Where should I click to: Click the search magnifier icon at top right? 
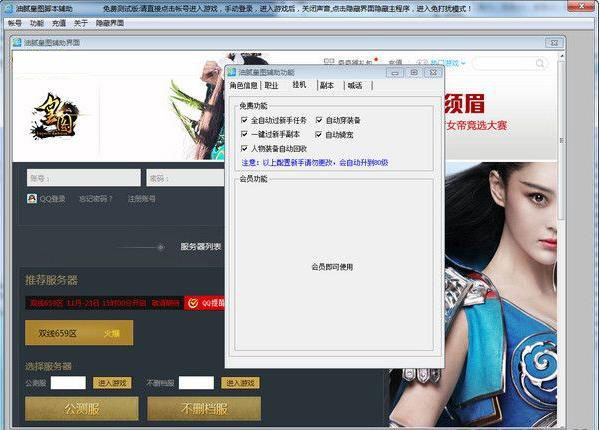540,63
